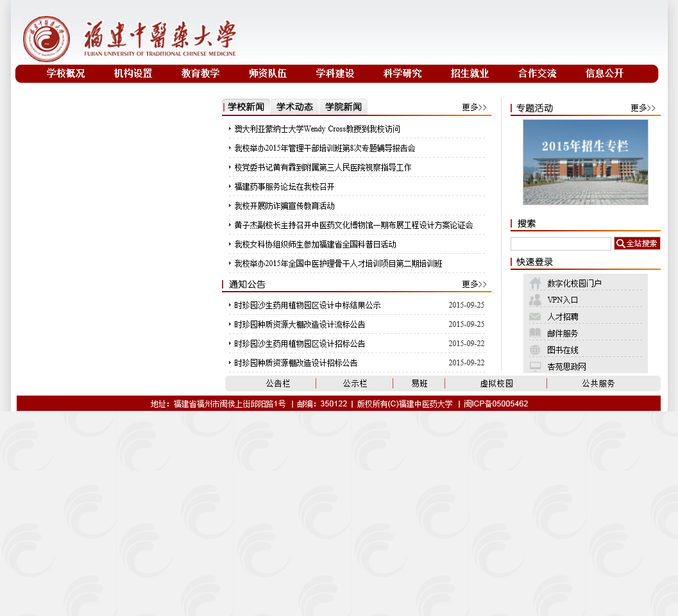Click 更多>> in the 通知公告 section

(x=474, y=284)
